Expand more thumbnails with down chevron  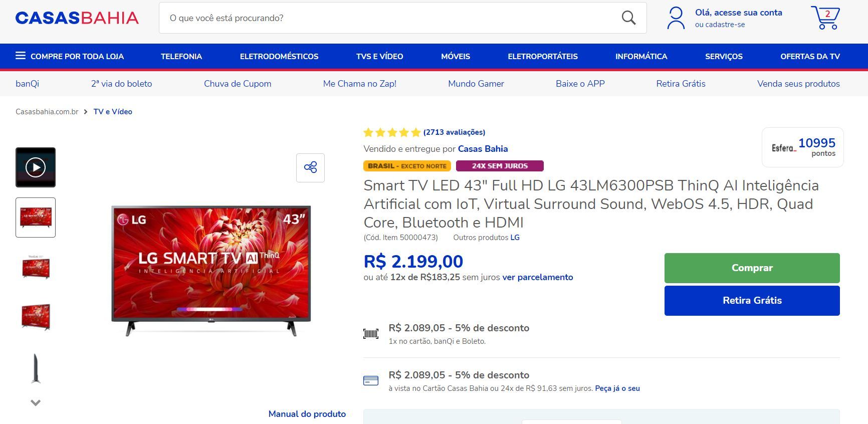point(36,402)
